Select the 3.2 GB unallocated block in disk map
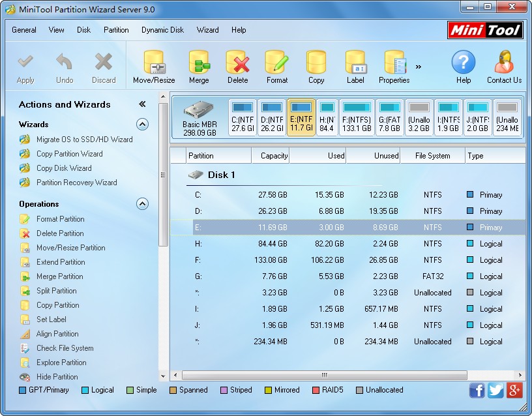Image resolution: width=532 pixels, height=416 pixels. click(419, 117)
